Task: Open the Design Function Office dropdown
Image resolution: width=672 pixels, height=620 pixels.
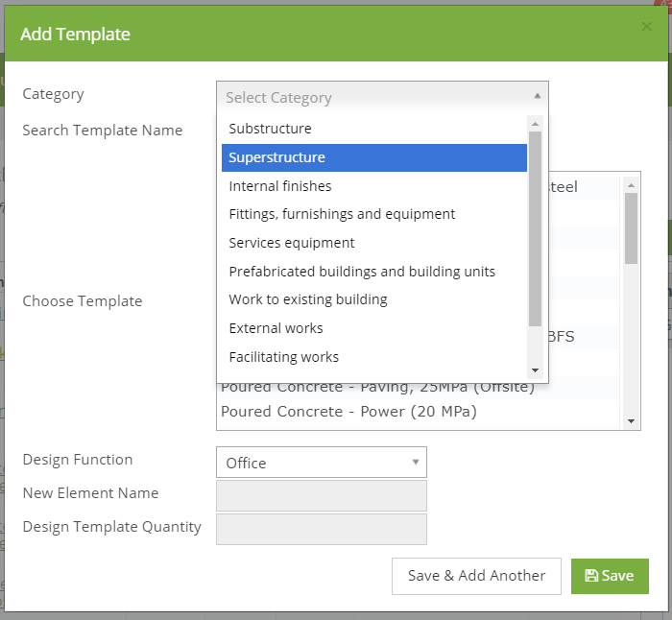Action: click(x=322, y=463)
